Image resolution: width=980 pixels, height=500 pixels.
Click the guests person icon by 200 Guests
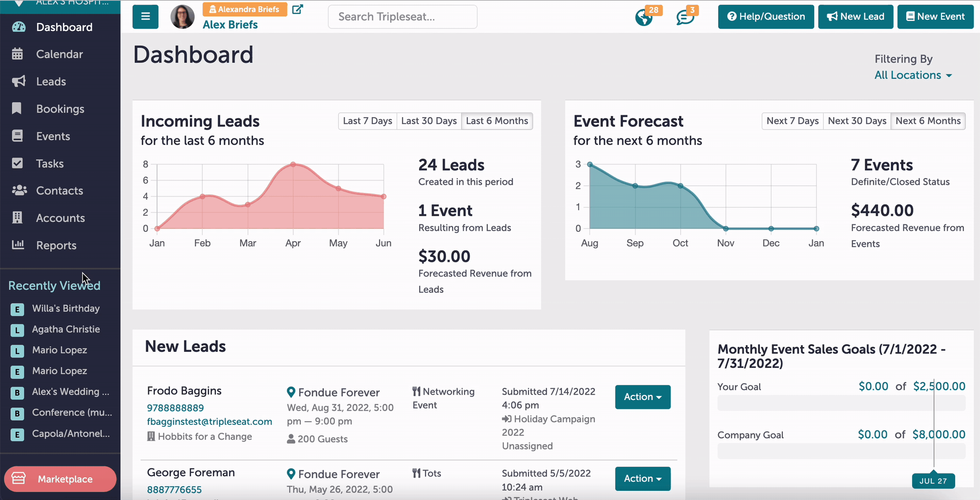pos(291,439)
